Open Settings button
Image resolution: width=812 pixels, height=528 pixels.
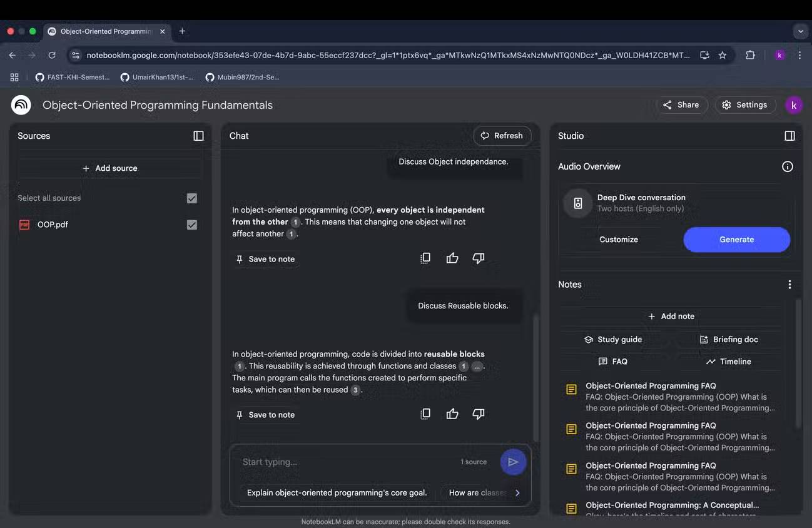[745, 105]
